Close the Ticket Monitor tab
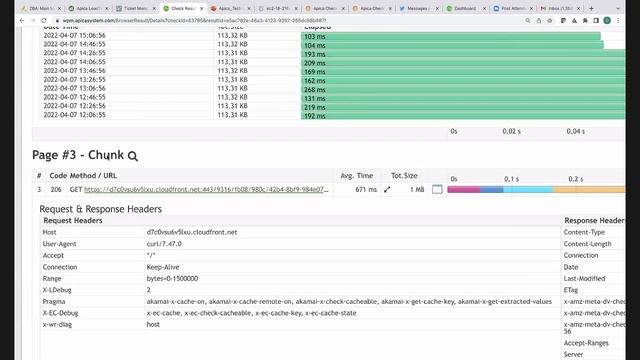 pyautogui.click(x=154, y=8)
